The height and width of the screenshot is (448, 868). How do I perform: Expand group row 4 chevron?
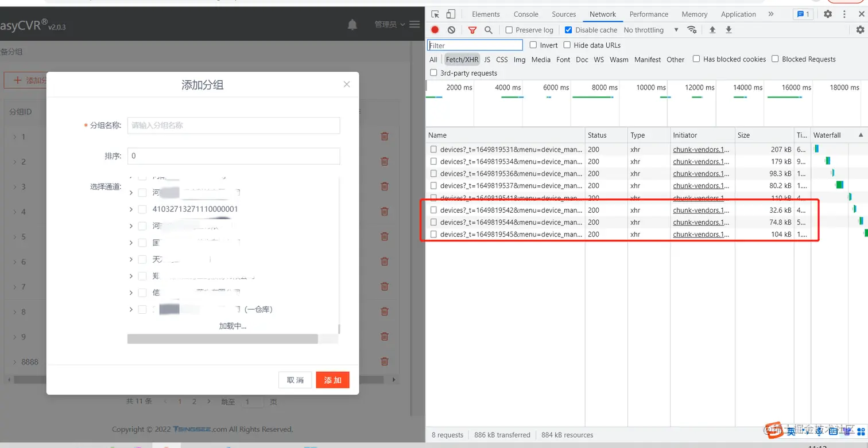pos(14,212)
